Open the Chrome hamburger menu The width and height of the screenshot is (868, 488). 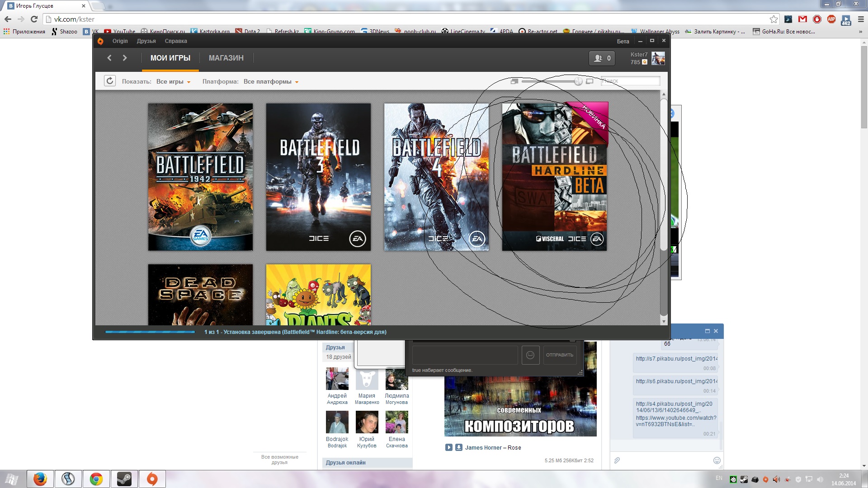pos(861,19)
